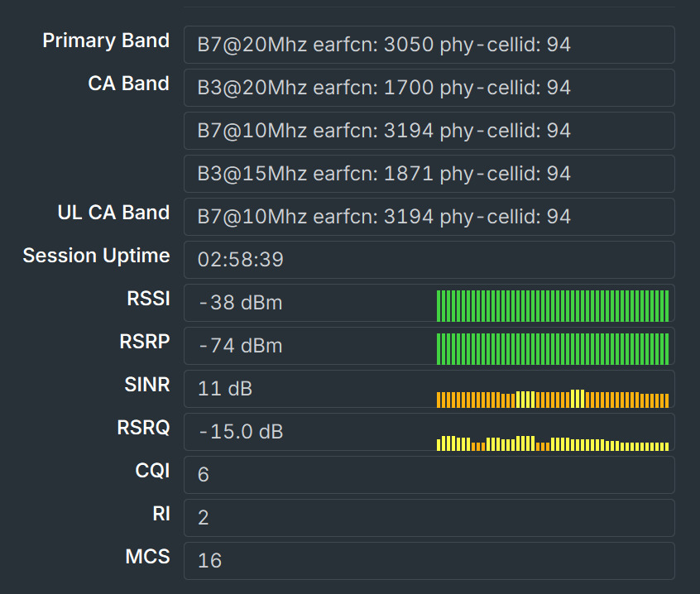700x594 pixels.
Task: Click the green RSRP signal history graph
Action: pyautogui.click(x=553, y=349)
